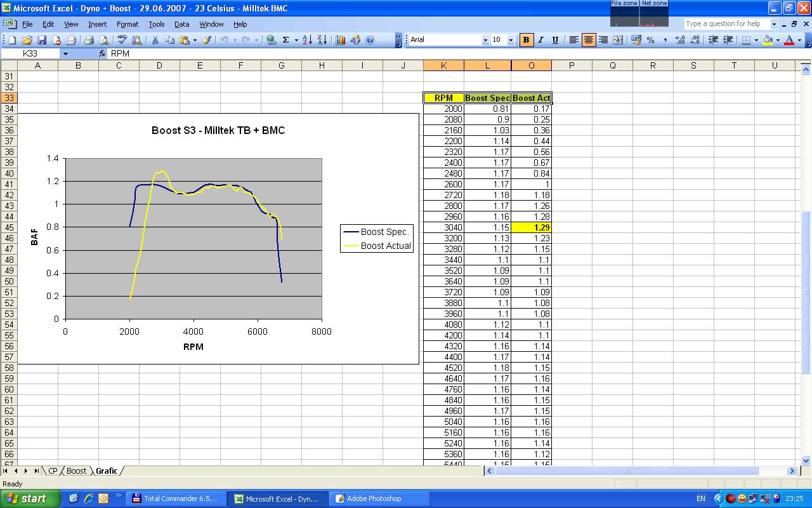The image size is (812, 508).
Task: Decrease Decimal places icon
Action: click(x=695, y=40)
